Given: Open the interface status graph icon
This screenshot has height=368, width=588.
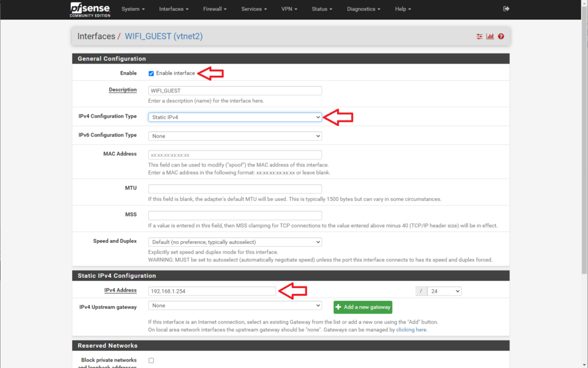Looking at the screenshot, I should [x=490, y=36].
